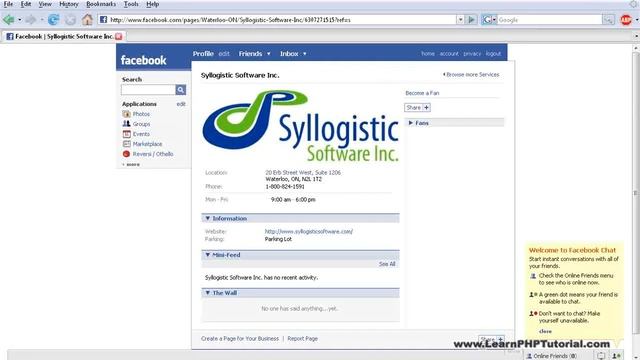Open the Tools menu
640x360 pixels.
point(131,4)
